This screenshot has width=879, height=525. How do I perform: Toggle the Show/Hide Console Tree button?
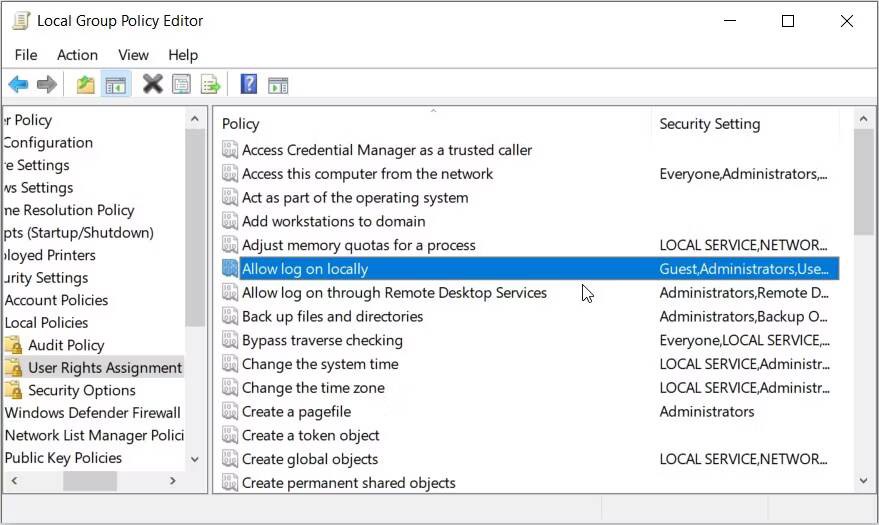(115, 84)
